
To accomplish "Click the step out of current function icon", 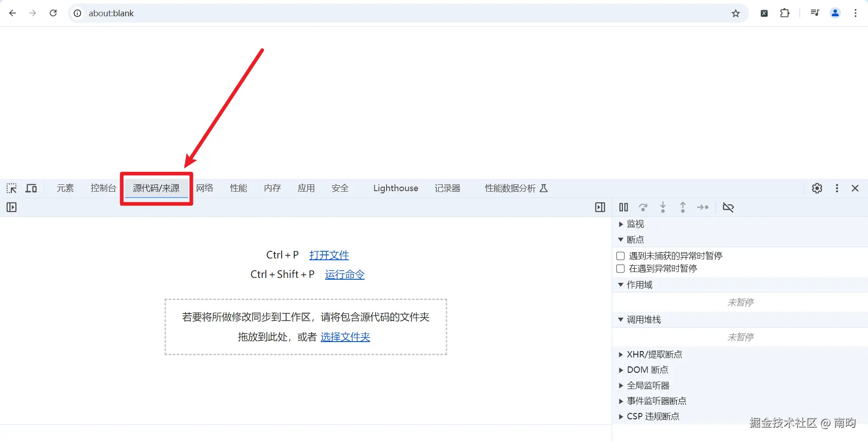I will pyautogui.click(x=683, y=207).
